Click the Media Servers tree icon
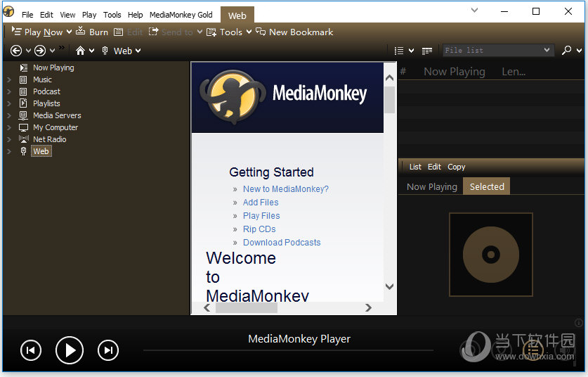Viewport: 588px width, 377px height. 23,115
